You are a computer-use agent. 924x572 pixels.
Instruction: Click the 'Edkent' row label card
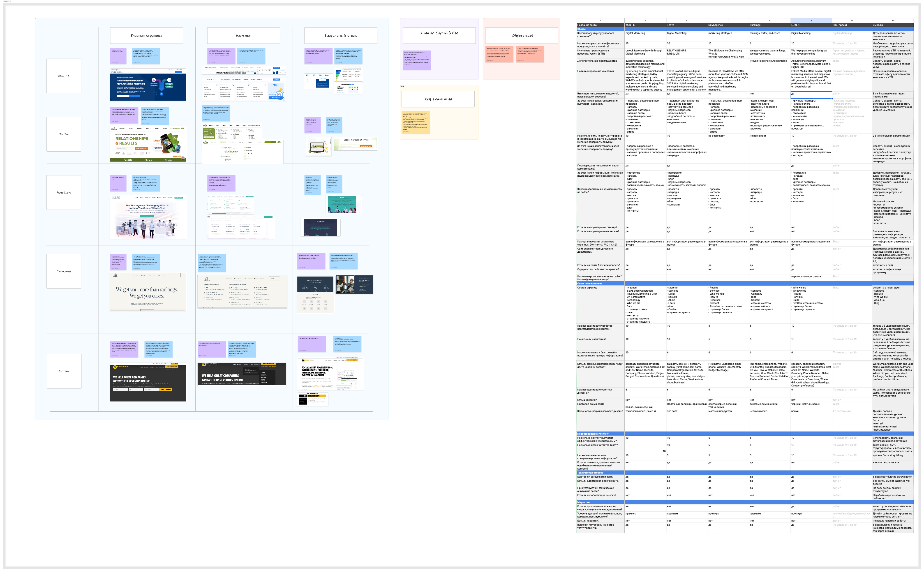click(64, 371)
